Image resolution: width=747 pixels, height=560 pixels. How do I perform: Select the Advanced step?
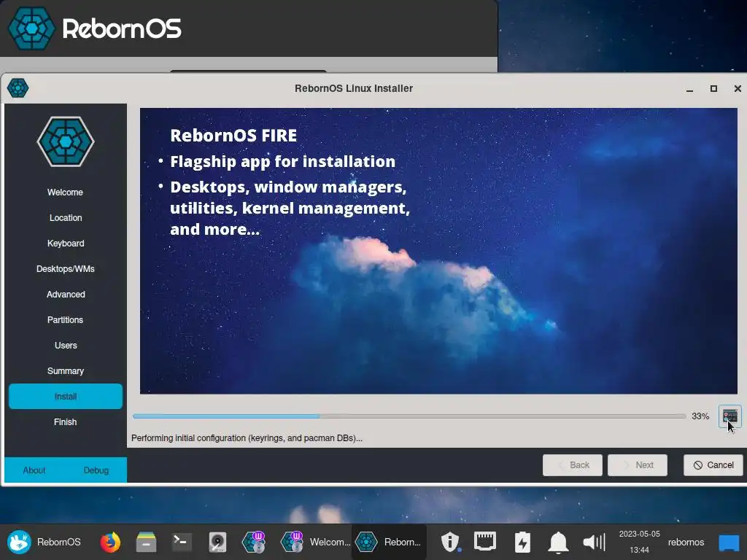(x=65, y=295)
